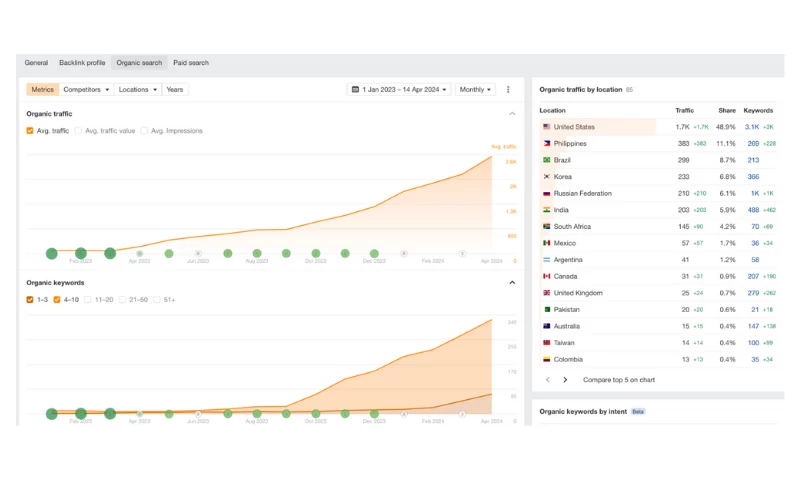Viewport: 800px width, 480px height.
Task: Click Compare top 5 on chart
Action: click(x=619, y=380)
